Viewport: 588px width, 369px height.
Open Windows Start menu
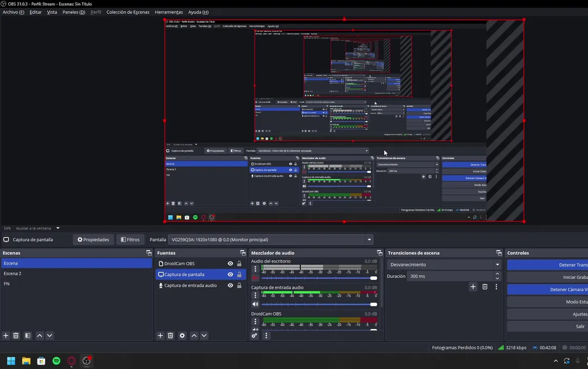point(11,361)
